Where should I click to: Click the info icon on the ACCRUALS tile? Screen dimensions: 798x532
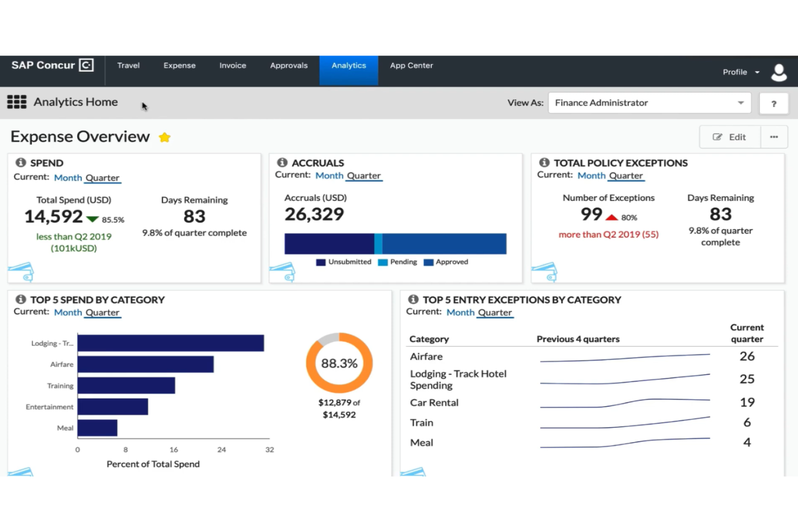[283, 162]
